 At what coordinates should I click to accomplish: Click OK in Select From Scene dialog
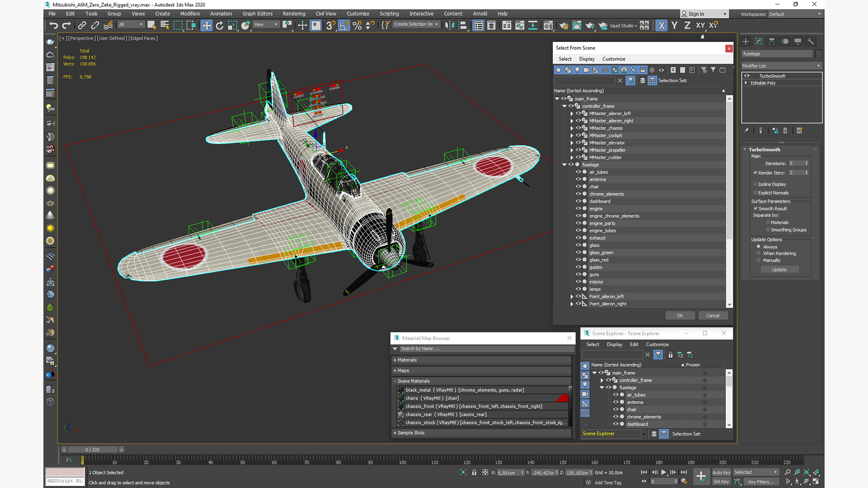pyautogui.click(x=679, y=315)
